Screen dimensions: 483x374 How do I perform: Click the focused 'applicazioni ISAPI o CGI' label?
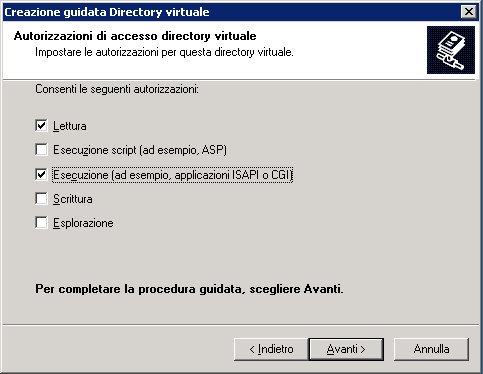172,175
